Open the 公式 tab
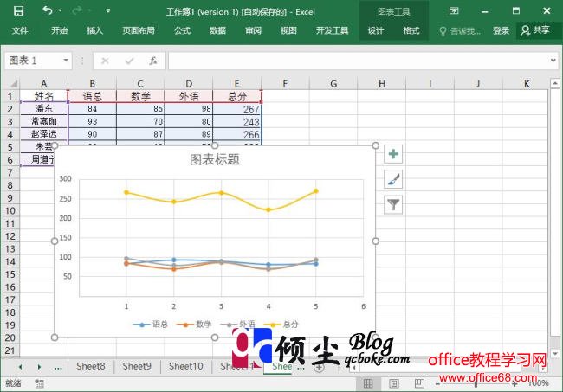The image size is (563, 392). (x=182, y=30)
